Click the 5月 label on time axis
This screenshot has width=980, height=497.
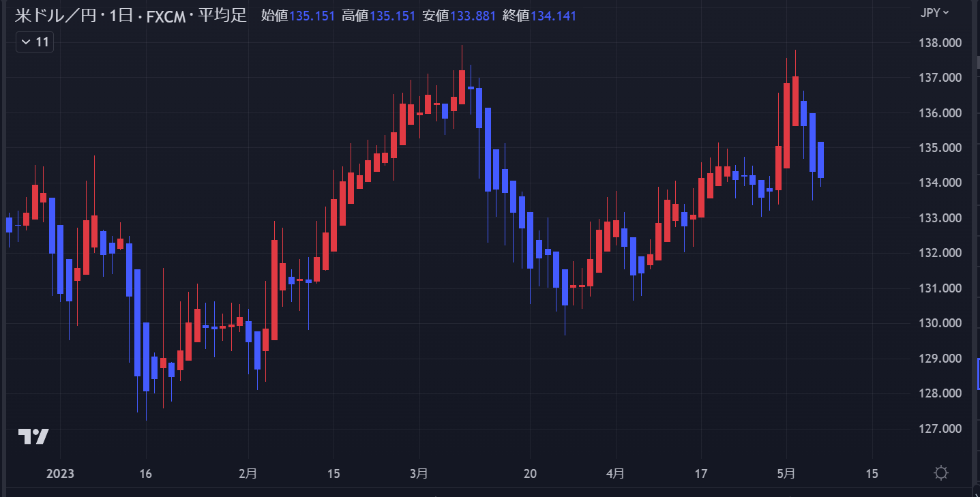point(786,473)
